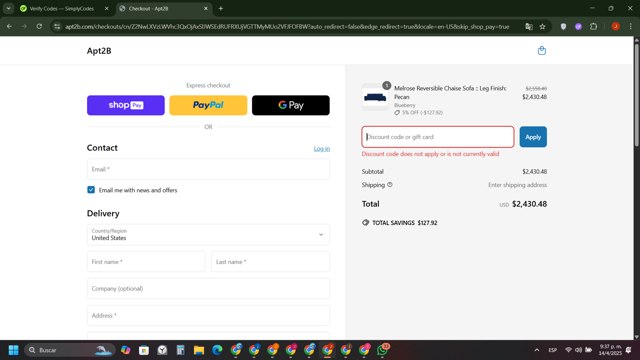Open the Windows Start menu
640x360 pixels.
[13, 350]
